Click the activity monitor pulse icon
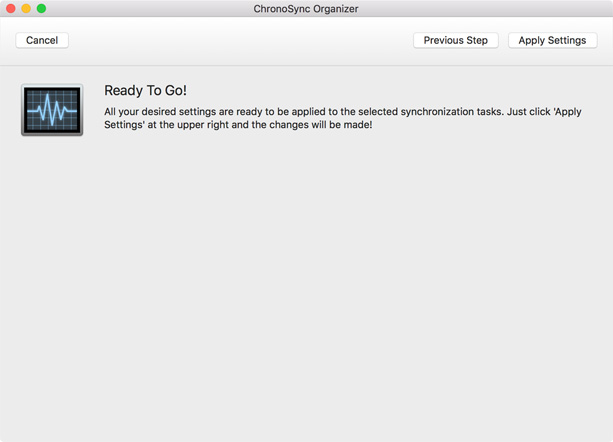This screenshot has height=442, width=613. (52, 110)
